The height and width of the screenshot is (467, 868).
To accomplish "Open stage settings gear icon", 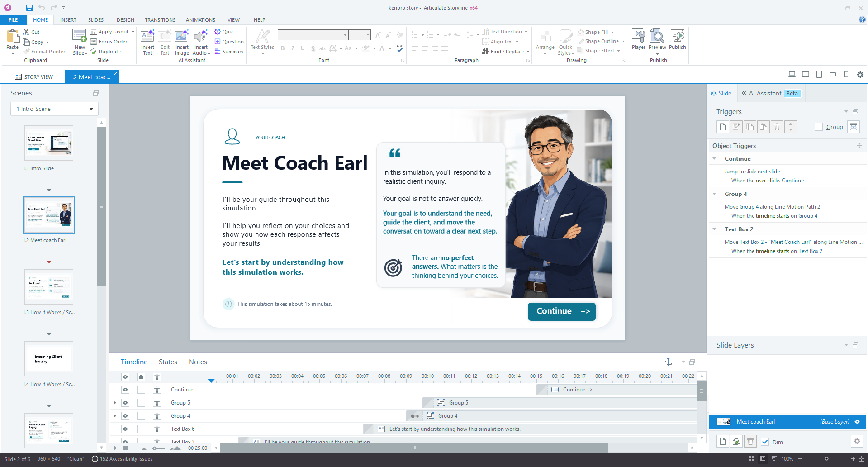I will coord(860,75).
